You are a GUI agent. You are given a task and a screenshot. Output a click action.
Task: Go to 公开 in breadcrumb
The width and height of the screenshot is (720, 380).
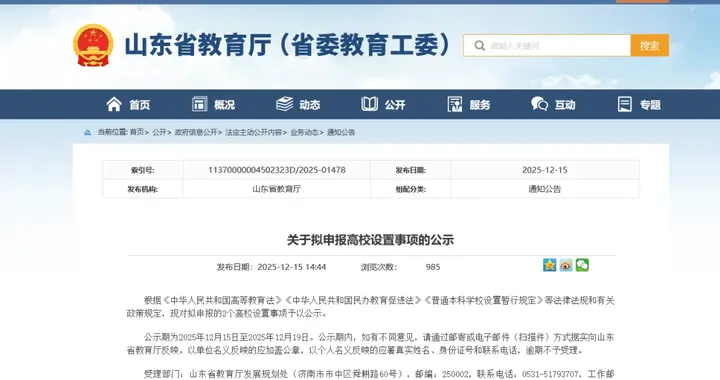coord(159,132)
